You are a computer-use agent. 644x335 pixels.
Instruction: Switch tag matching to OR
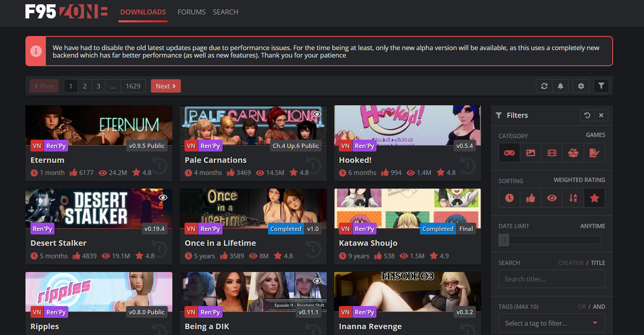pyautogui.click(x=582, y=307)
